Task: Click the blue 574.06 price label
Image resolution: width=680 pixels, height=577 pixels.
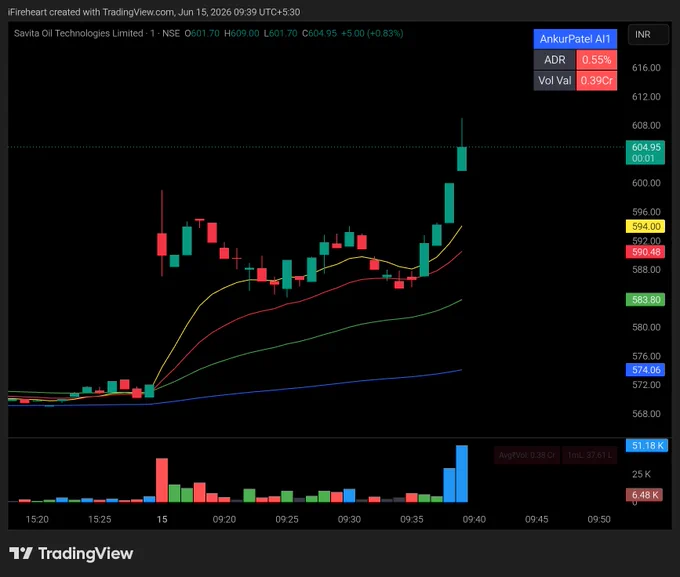Action: pos(645,370)
